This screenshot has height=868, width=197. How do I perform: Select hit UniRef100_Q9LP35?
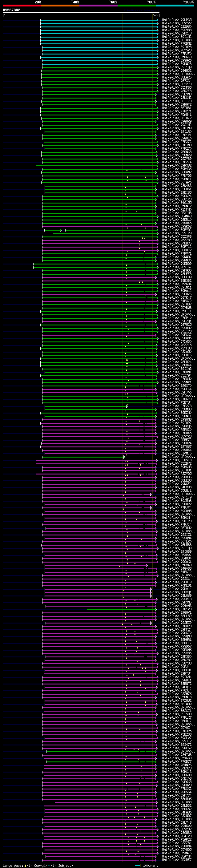pos(177,20)
